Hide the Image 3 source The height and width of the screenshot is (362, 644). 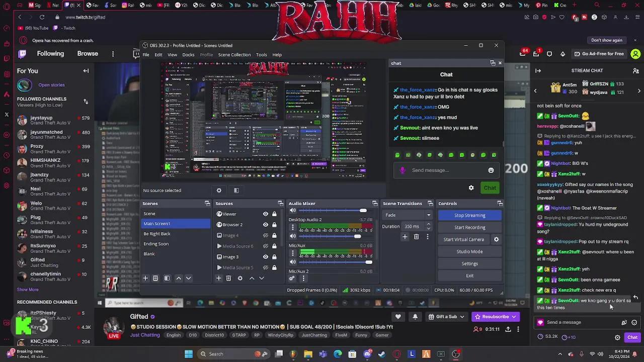[266, 257]
